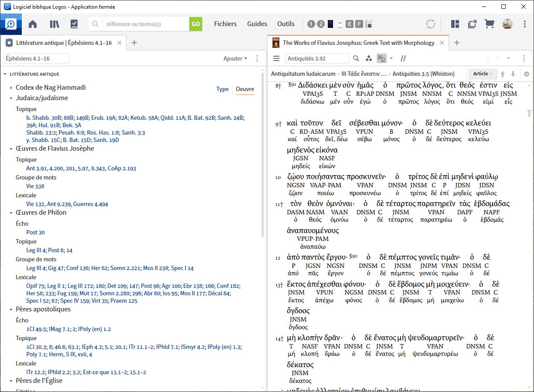Collapse Pères de l'Église section

11,381
